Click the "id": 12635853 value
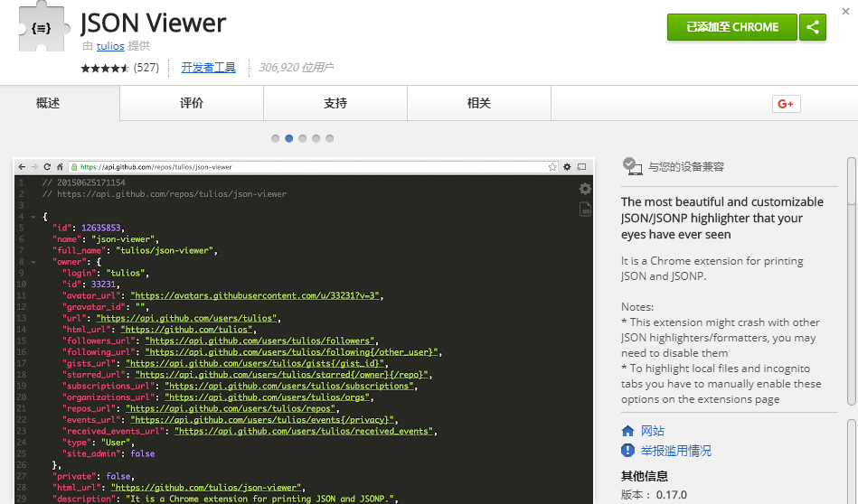858x504 pixels. click(x=101, y=228)
